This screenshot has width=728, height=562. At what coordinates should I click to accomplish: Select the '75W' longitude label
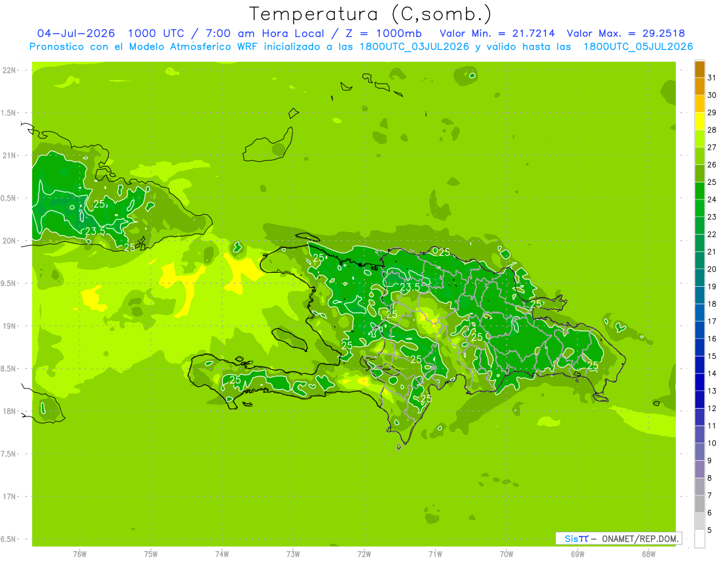[x=151, y=554]
